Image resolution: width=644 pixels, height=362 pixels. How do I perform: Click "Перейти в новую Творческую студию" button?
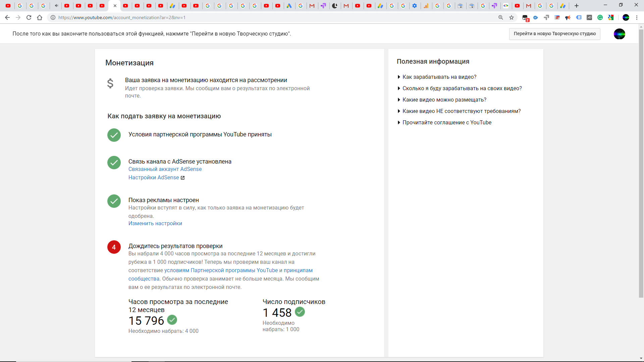pos(554,34)
